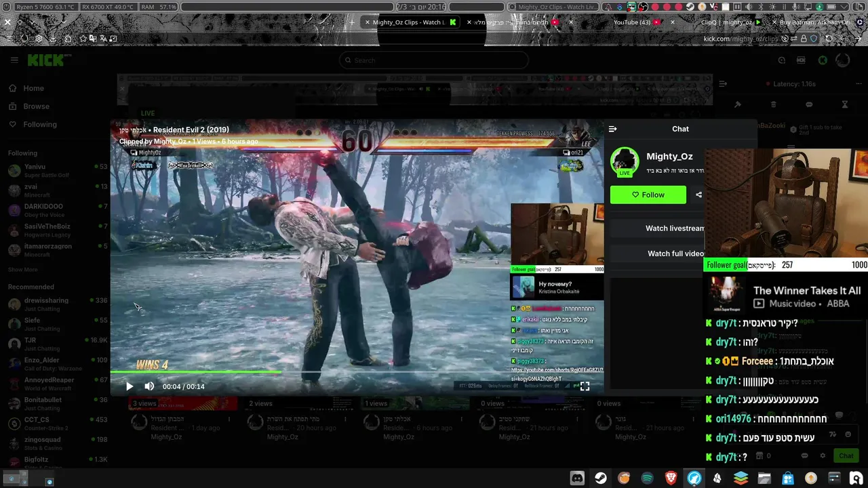
Task: Launch Discord from taskbar
Action: [x=577, y=478]
